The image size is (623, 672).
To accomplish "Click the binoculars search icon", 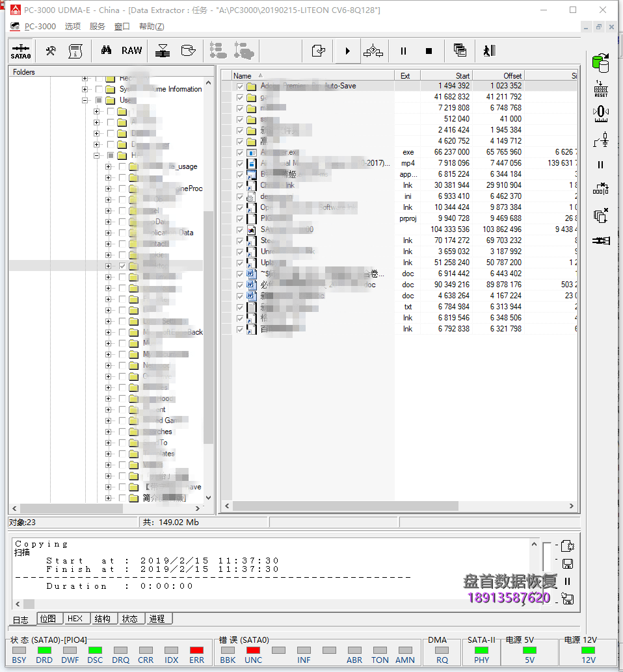I will [106, 51].
